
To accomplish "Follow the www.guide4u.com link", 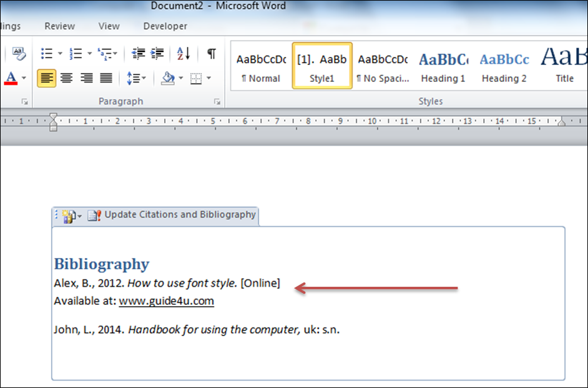I will click(x=167, y=301).
